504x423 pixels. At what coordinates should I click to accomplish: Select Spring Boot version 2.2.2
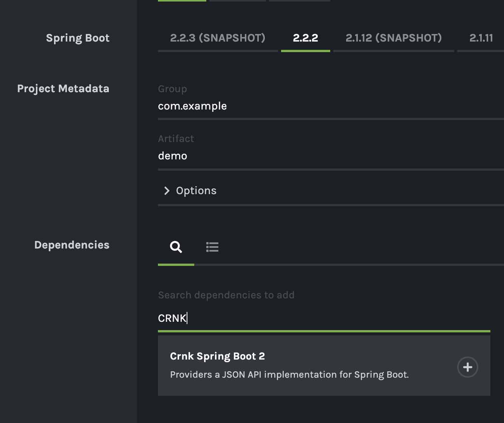(306, 38)
